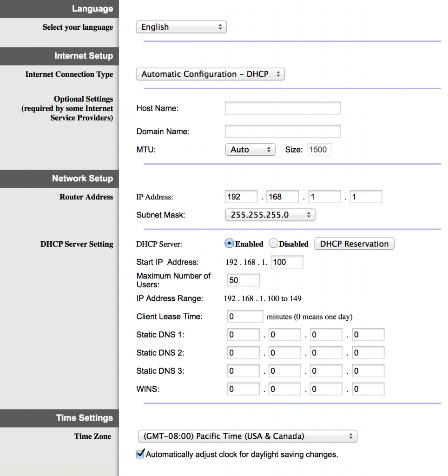
Task: Expand the Internet Connection Type dropdown
Action: coord(210,74)
